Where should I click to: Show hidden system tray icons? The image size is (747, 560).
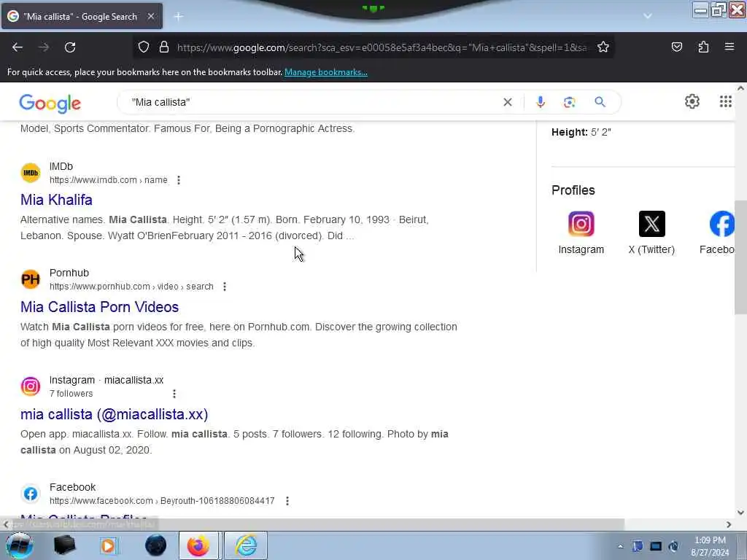(620, 546)
